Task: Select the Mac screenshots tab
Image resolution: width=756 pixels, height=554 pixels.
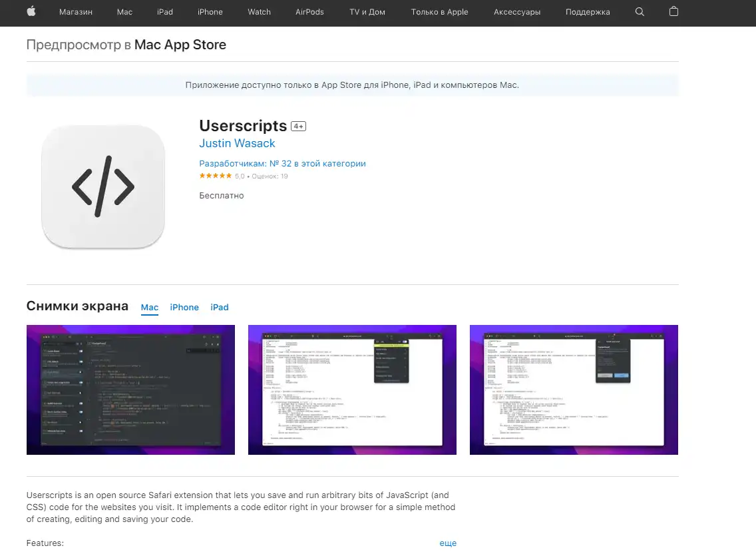Action: 150,308
